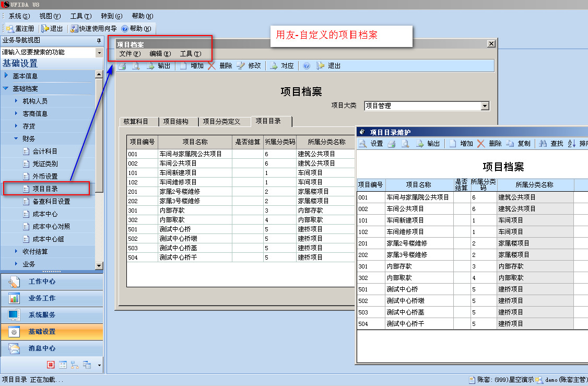Switch to the 项目分类定义 tab

pos(221,122)
